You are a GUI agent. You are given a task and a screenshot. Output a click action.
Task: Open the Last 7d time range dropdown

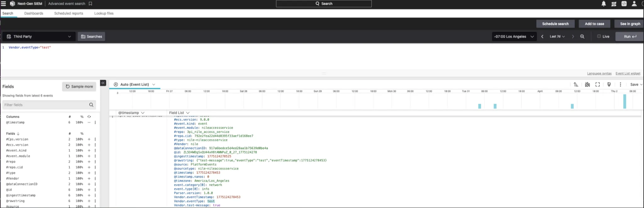(557, 37)
